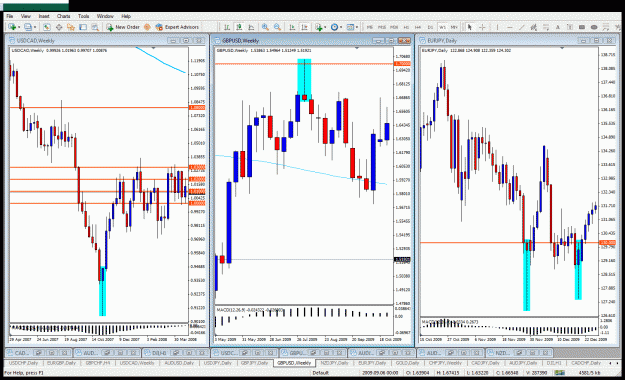
Task: Open the Strategy Tester
Action: 95,27
